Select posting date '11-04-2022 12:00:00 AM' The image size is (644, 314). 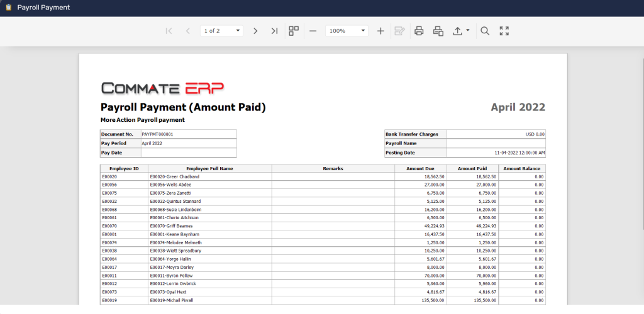tap(519, 153)
